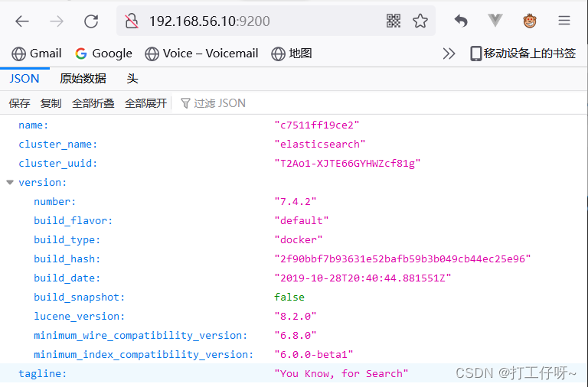
Task: Select the version key label
Action: tap(42, 183)
